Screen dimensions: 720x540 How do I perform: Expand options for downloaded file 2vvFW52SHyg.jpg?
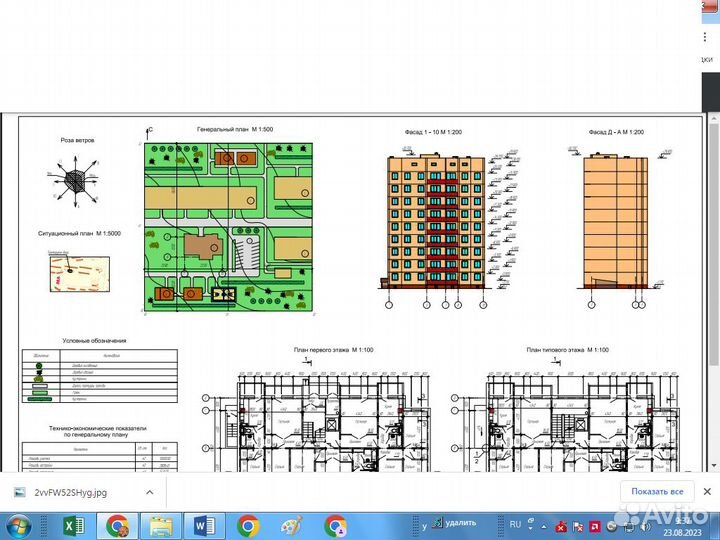coord(149,492)
